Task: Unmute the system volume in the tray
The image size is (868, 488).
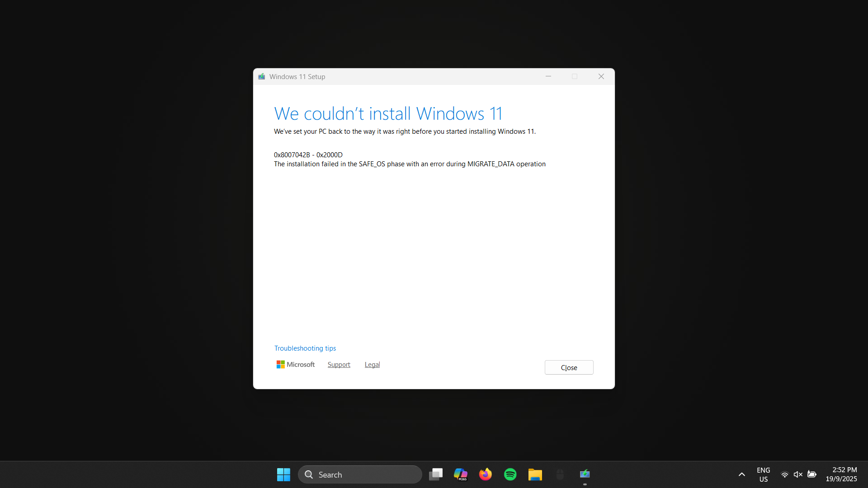Action: pos(798,474)
